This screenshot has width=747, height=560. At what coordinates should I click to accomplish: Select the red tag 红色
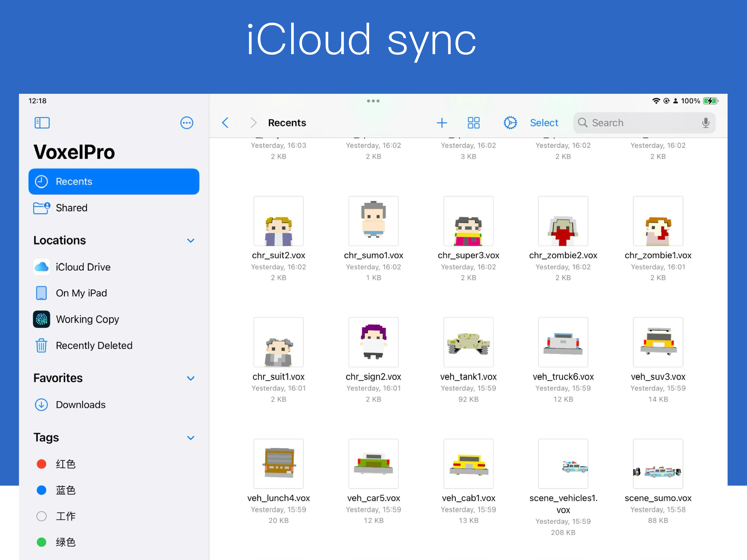click(x=114, y=464)
